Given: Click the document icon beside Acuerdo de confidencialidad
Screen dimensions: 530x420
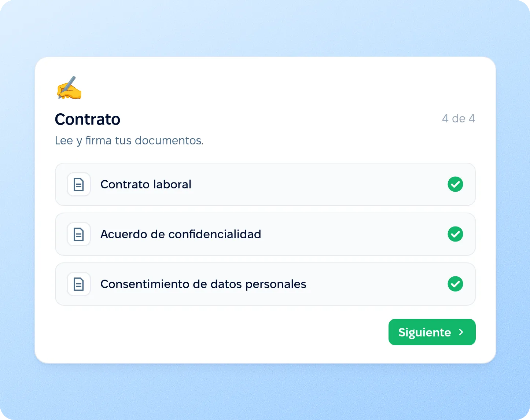Looking at the screenshot, I should [79, 234].
